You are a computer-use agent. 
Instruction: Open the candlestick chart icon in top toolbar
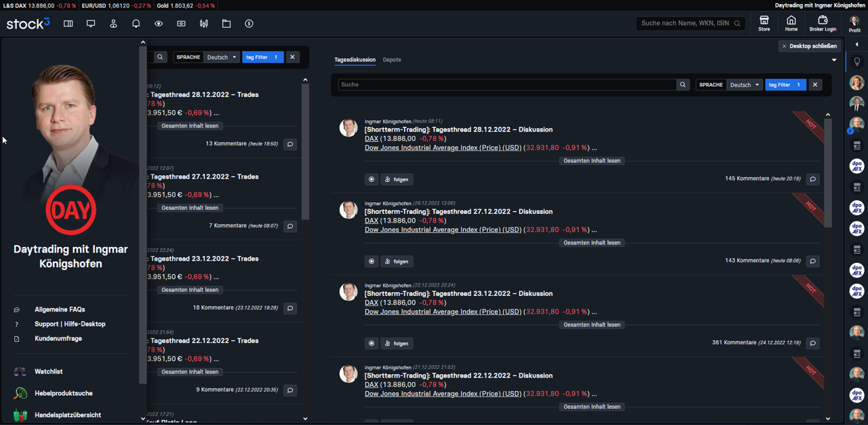(x=204, y=24)
